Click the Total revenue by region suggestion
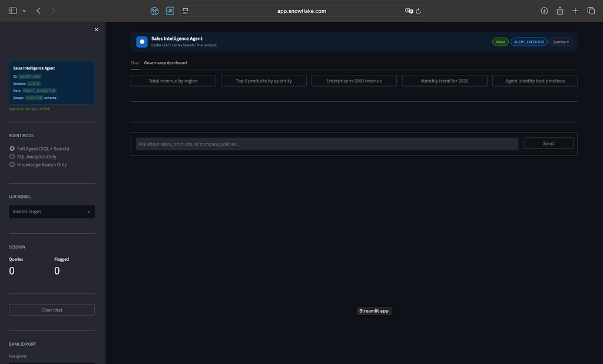The image size is (603, 364). (174, 81)
